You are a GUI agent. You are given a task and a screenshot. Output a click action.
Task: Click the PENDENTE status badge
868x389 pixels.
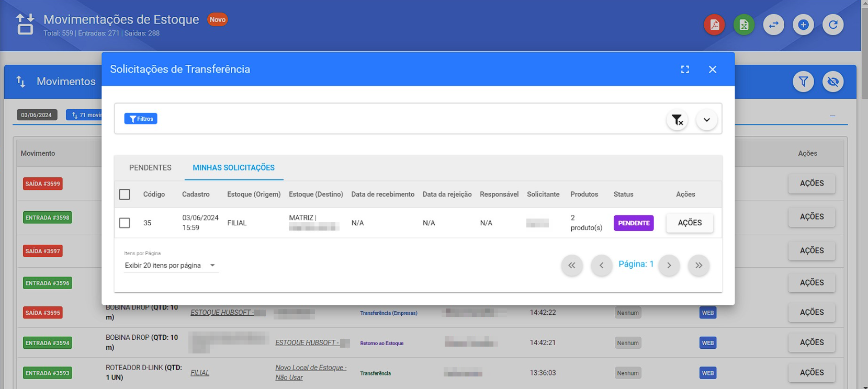click(634, 223)
